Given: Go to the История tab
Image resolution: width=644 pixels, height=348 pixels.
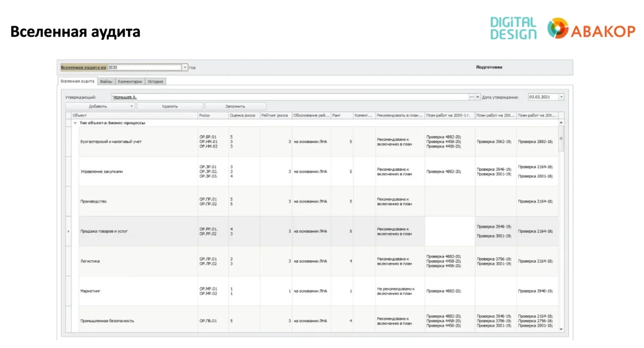Looking at the screenshot, I should [x=155, y=81].
